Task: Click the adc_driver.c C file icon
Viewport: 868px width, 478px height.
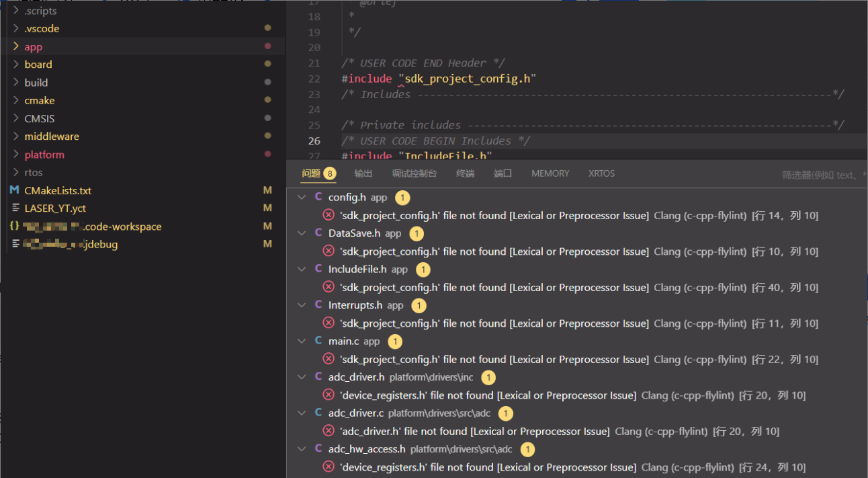Action: pos(318,413)
